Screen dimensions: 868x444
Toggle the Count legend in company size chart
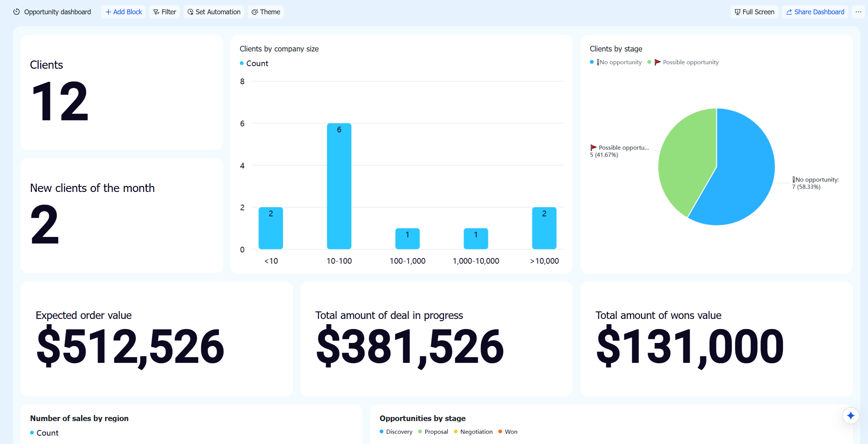pos(254,63)
